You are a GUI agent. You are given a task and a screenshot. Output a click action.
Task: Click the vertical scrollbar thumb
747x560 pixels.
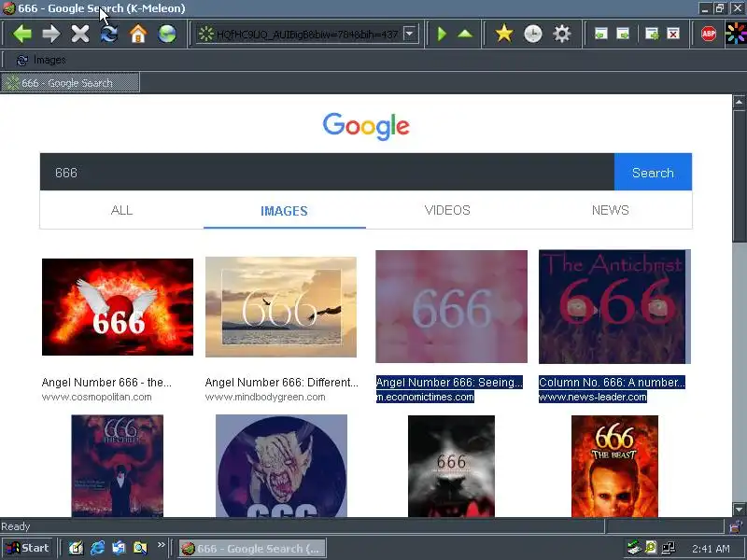(739, 176)
